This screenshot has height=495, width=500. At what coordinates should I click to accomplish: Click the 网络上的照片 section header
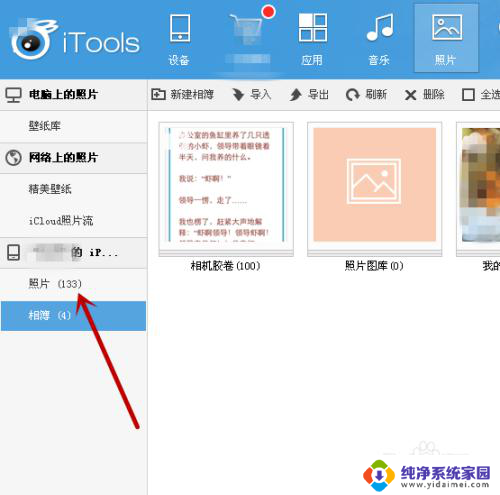(73, 158)
